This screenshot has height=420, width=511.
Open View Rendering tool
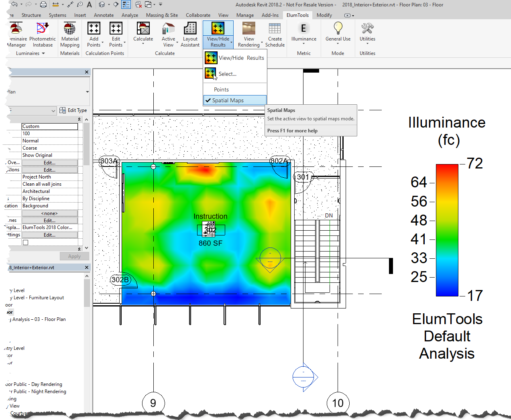pos(249,34)
